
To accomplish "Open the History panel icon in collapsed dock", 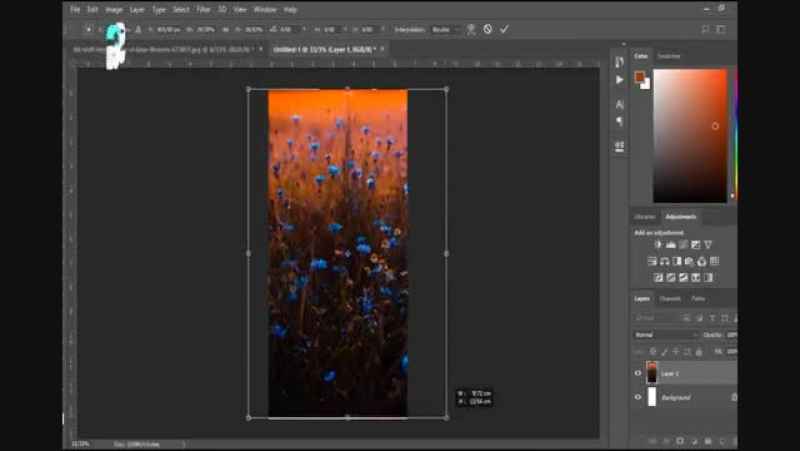I will [620, 62].
